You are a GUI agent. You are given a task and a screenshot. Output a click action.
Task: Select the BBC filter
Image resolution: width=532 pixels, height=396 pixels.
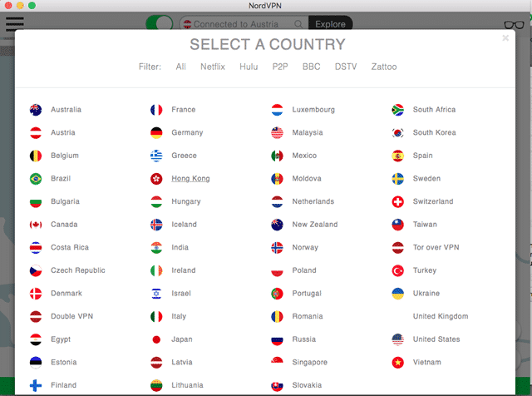pyautogui.click(x=311, y=67)
